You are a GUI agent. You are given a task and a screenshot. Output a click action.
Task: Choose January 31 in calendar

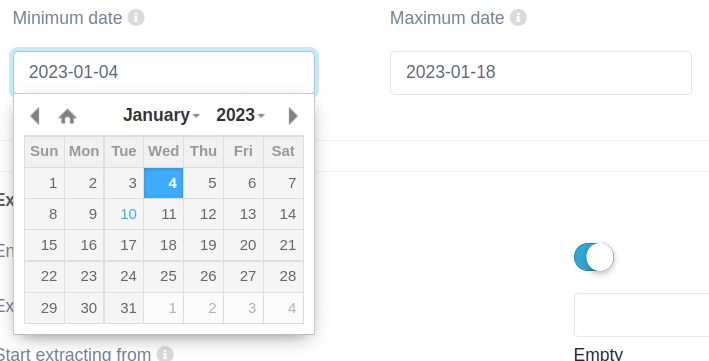(124, 308)
